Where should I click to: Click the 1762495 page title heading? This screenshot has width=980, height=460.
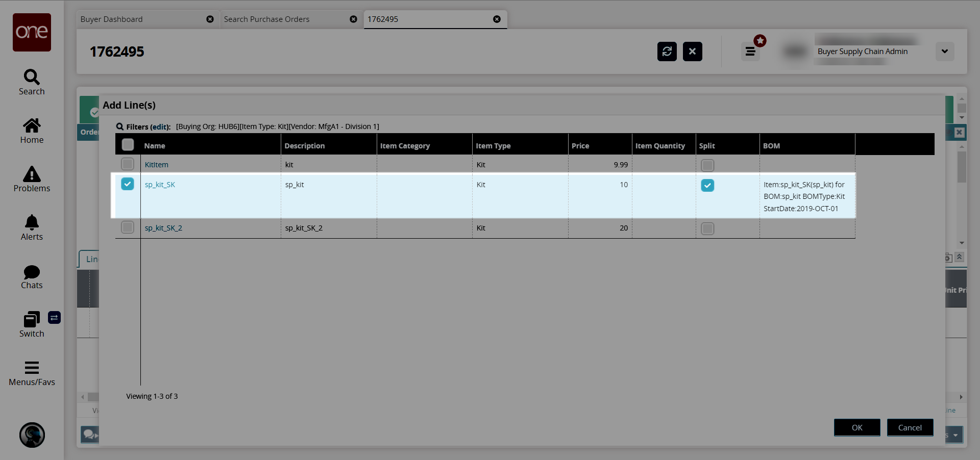point(117,52)
